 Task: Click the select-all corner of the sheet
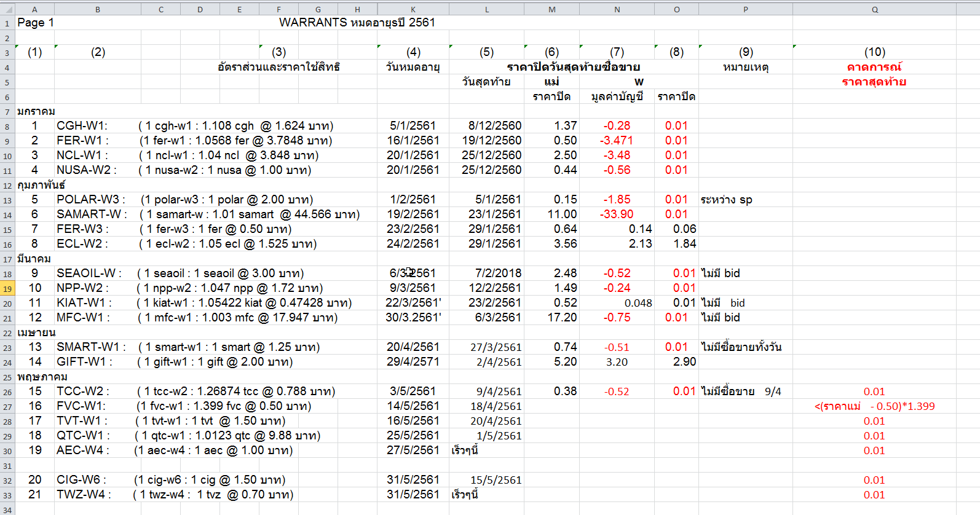(x=7, y=9)
